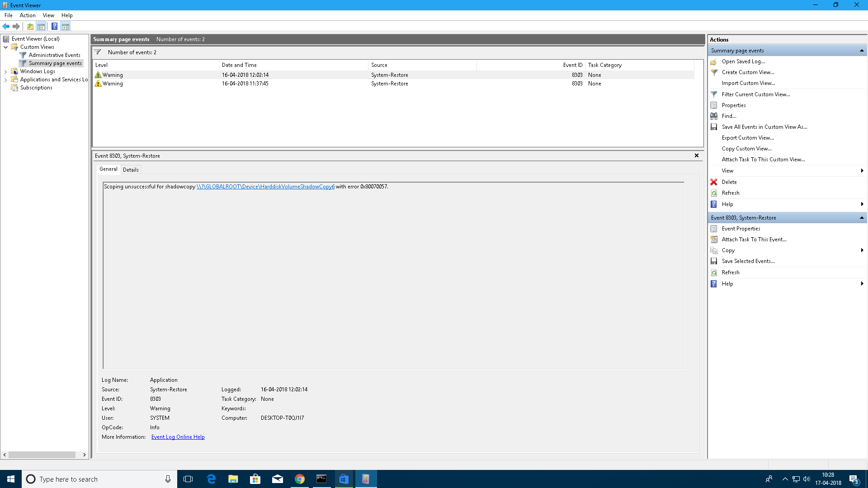The width and height of the screenshot is (868, 488).
Task: Open Event Properties from the Actions pane
Action: pyautogui.click(x=741, y=229)
